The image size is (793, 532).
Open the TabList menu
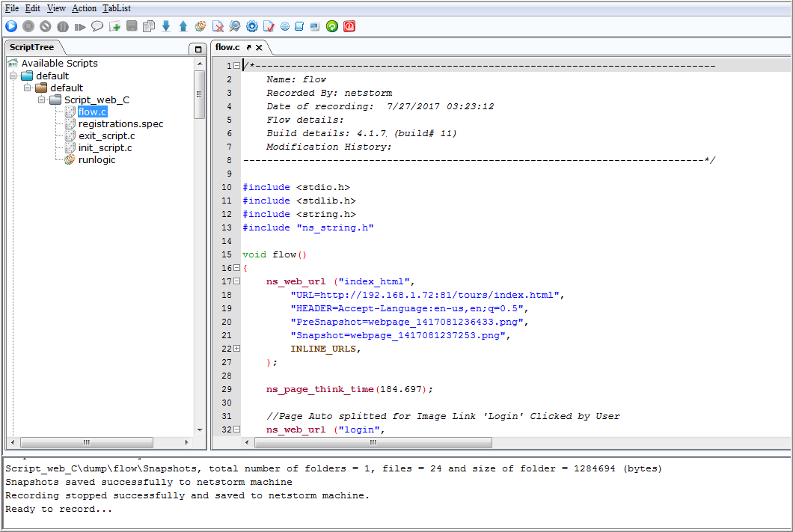pyautogui.click(x=116, y=8)
